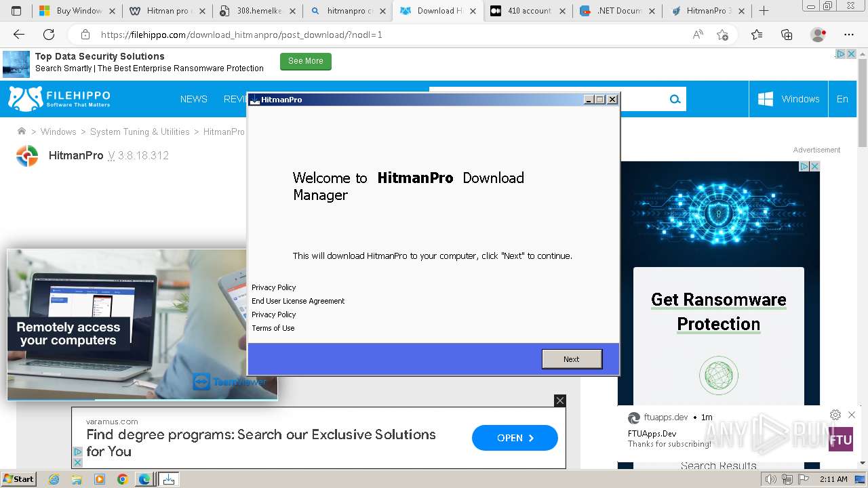Switch to the hitmanpro search tab

[x=347, y=11]
